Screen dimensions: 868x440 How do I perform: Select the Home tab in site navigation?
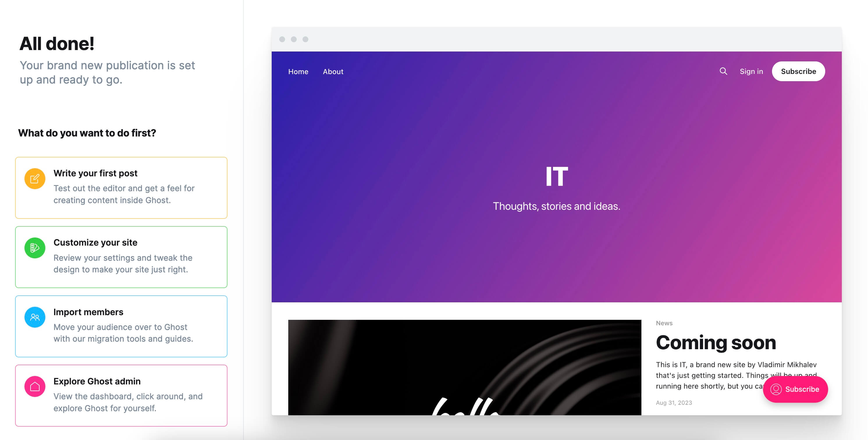coord(298,71)
